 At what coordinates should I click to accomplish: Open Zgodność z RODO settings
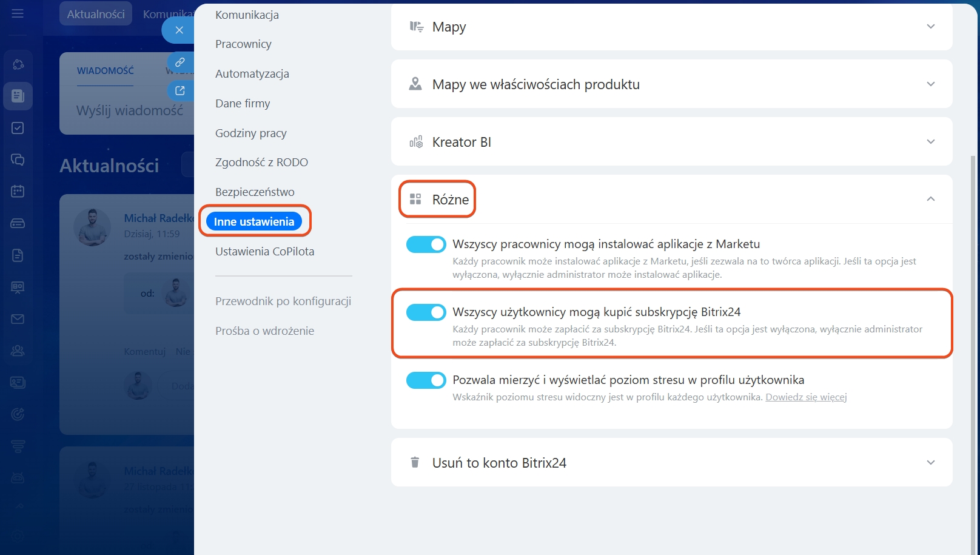(261, 162)
